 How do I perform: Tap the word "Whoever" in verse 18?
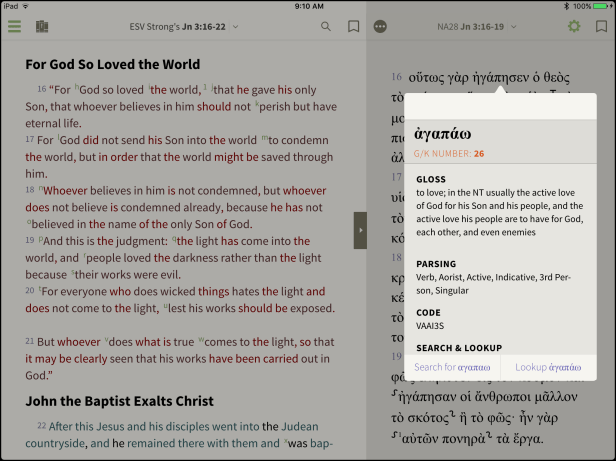click(66, 189)
